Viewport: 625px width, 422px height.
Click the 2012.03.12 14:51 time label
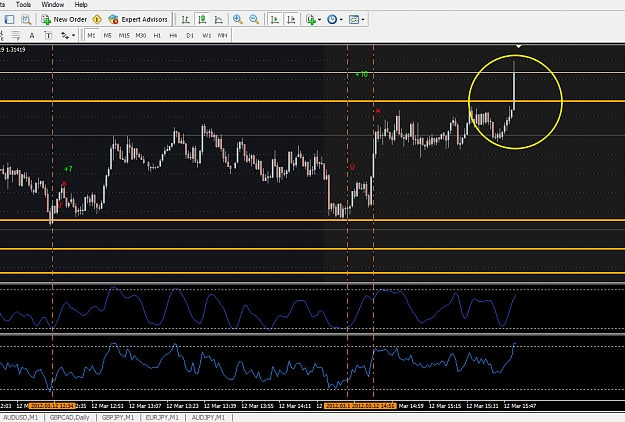(374, 406)
